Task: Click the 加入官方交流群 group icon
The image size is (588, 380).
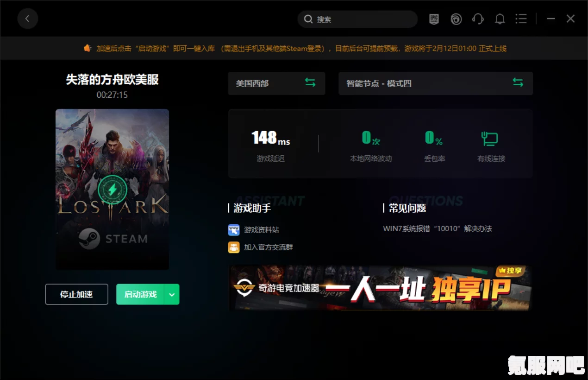Action: point(234,247)
